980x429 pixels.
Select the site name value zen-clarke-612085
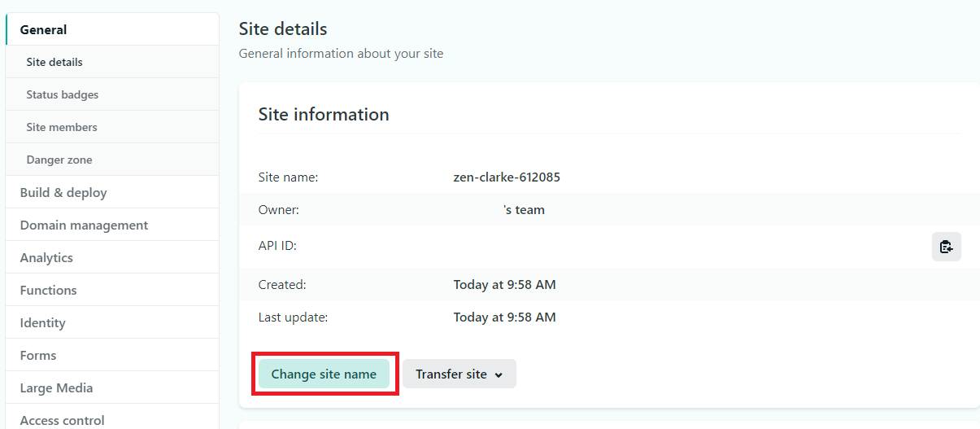(x=507, y=177)
